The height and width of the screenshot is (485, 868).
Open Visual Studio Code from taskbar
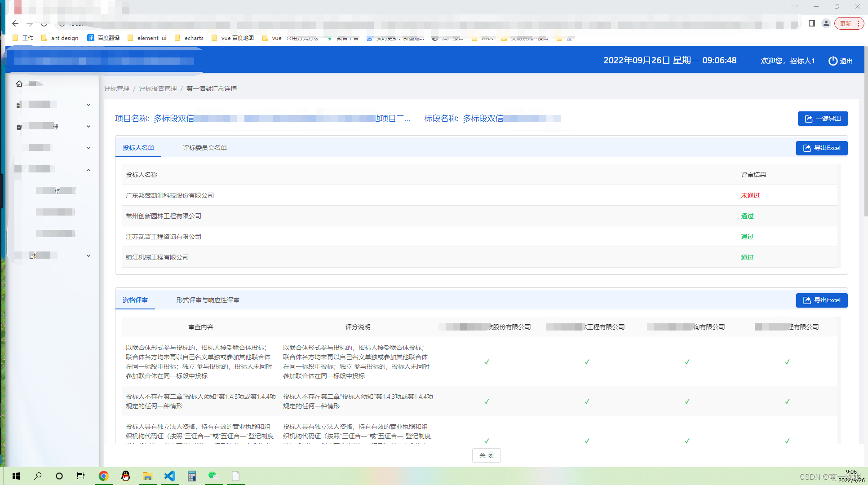pyautogui.click(x=169, y=476)
